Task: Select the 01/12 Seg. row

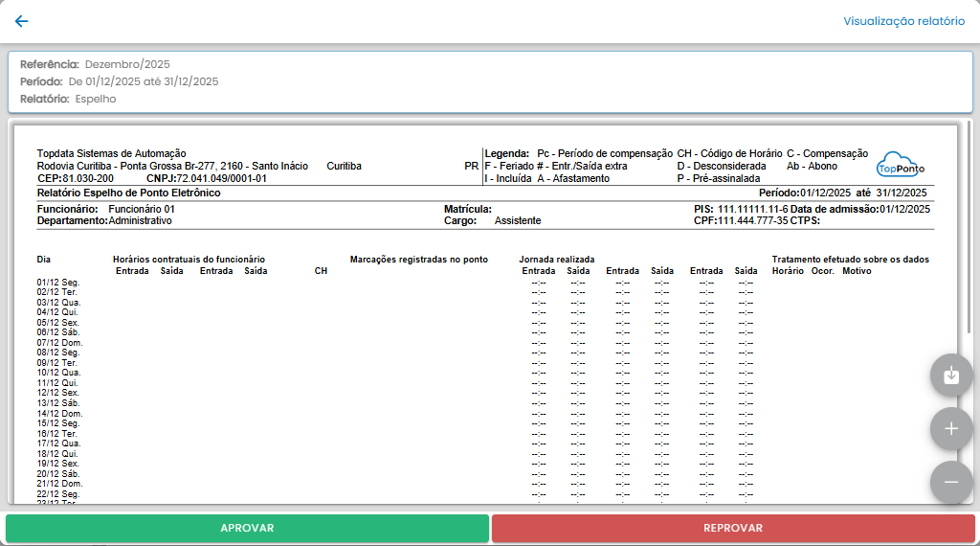Action: click(58, 283)
